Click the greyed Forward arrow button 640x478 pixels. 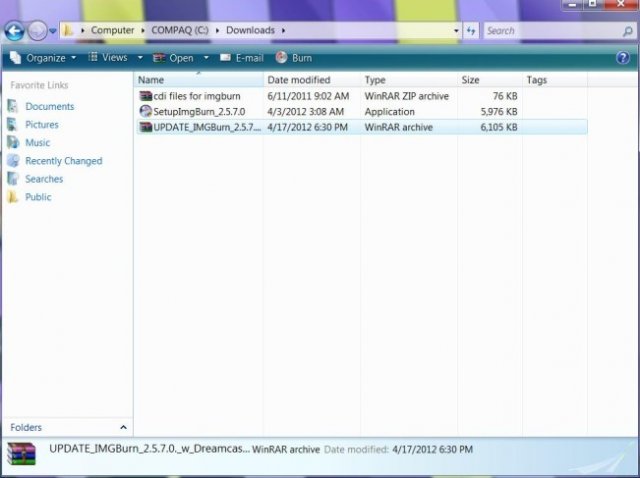pyautogui.click(x=37, y=31)
